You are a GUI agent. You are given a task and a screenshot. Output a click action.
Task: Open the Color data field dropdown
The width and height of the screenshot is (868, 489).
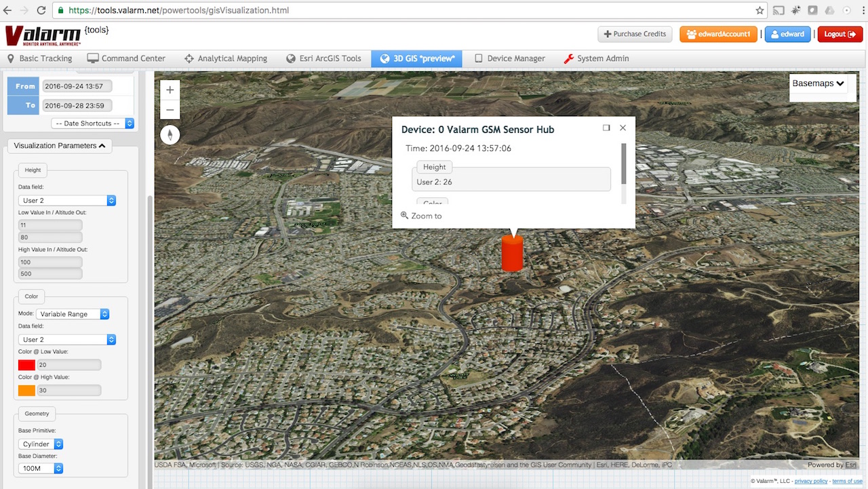point(67,339)
